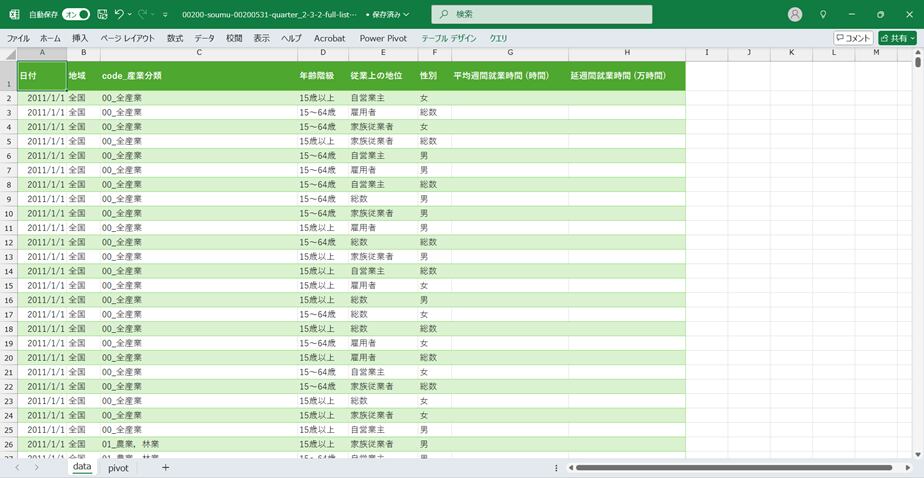Screen dimensions: 924x478
Task: Click the Undo arrow icon
Action: pyautogui.click(x=119, y=15)
